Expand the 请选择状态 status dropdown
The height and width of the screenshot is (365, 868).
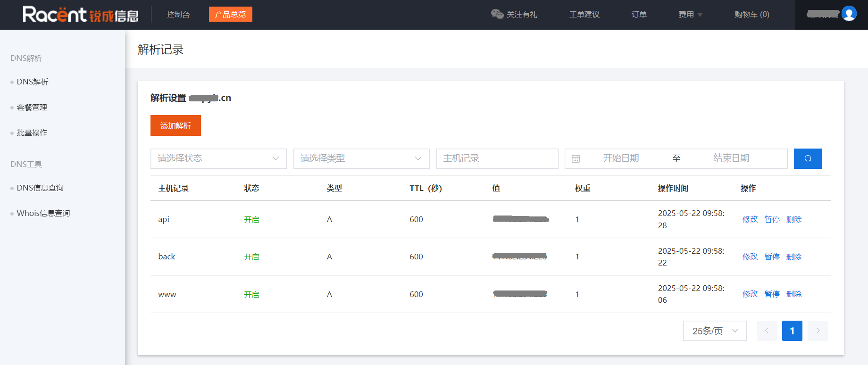click(218, 158)
